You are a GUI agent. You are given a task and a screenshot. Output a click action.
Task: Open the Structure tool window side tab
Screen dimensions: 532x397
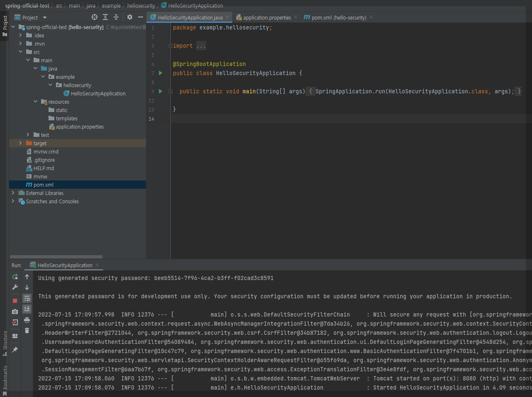[x=5, y=343]
